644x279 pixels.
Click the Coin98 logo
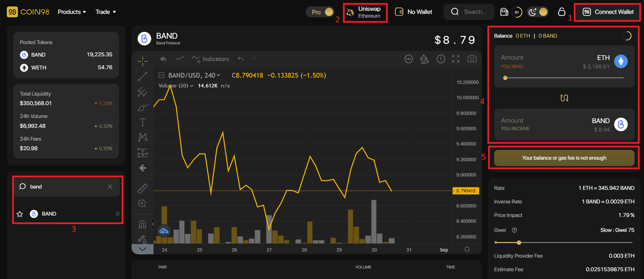click(28, 12)
